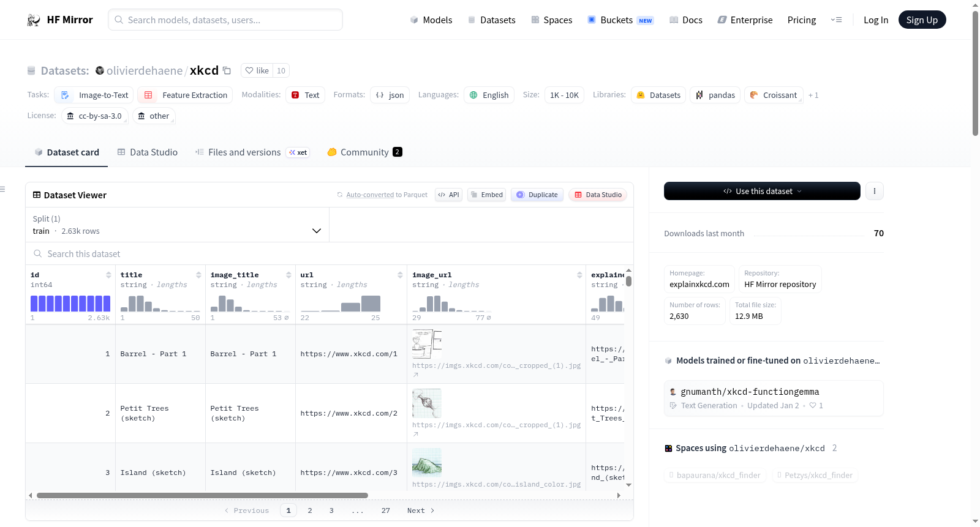Sort the image_url column
The width and height of the screenshot is (980, 527).
[579, 275]
